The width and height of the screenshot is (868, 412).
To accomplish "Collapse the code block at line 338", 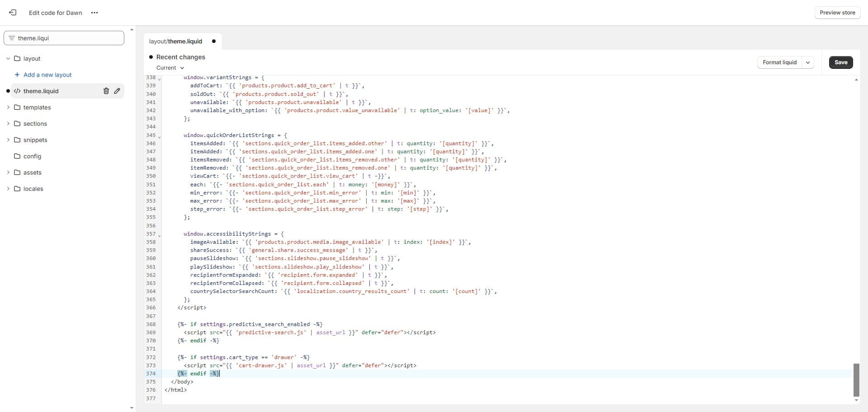I will (159, 78).
